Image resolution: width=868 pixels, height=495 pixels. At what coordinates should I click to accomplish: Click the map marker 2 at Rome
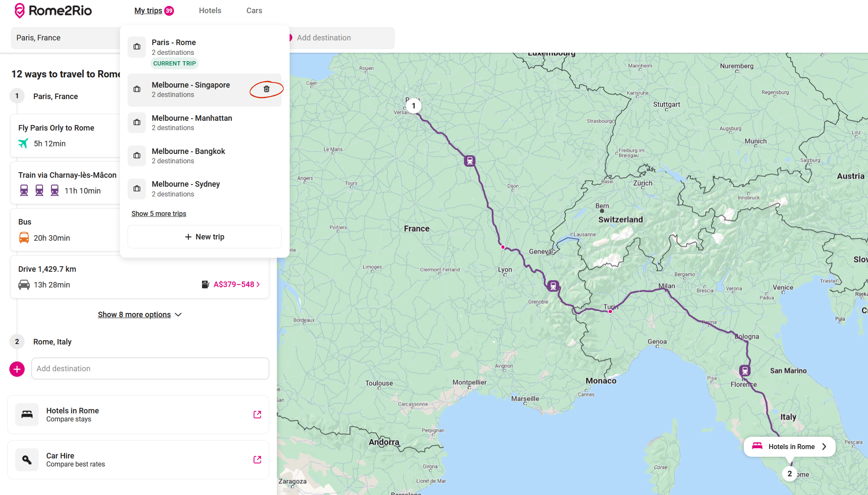tap(790, 474)
